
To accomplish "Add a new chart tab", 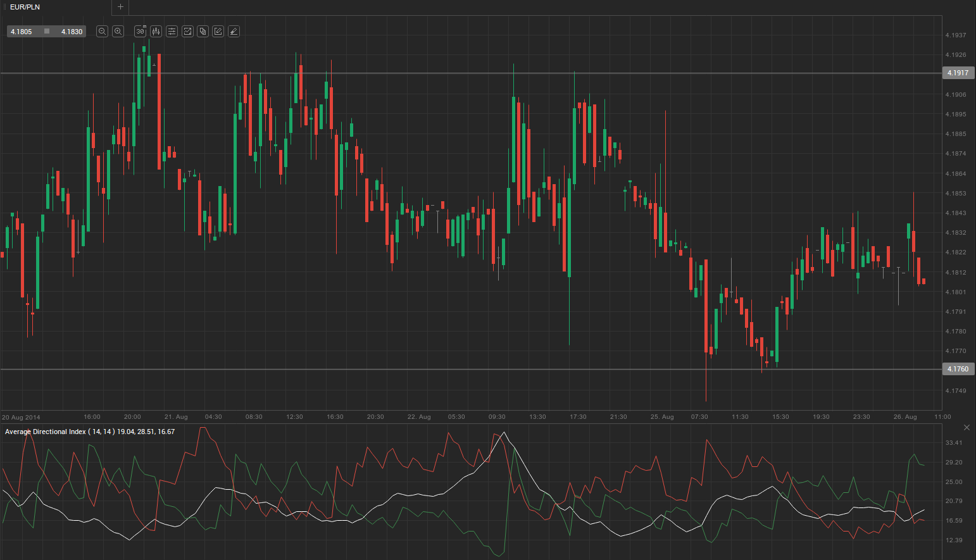I will [120, 7].
